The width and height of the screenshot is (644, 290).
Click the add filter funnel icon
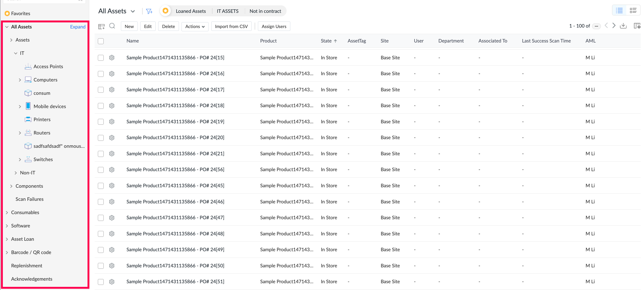tap(149, 11)
